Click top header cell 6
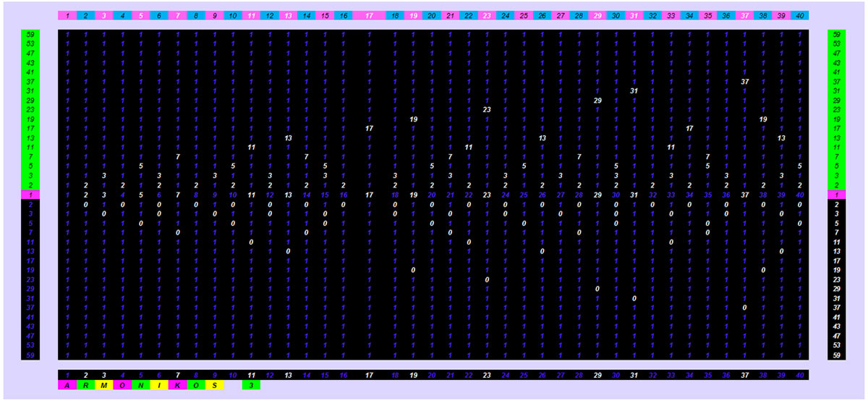Viewport: 868px width, 401px height. pyautogui.click(x=159, y=15)
